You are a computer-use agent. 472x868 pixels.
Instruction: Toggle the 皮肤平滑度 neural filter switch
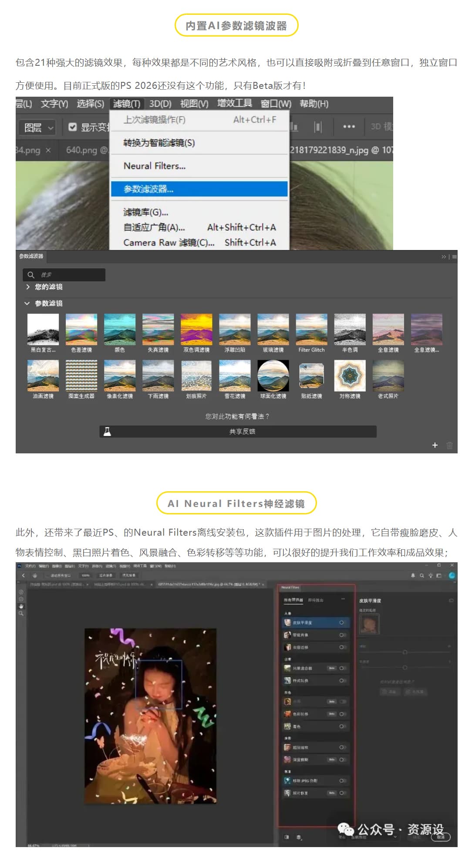(343, 622)
